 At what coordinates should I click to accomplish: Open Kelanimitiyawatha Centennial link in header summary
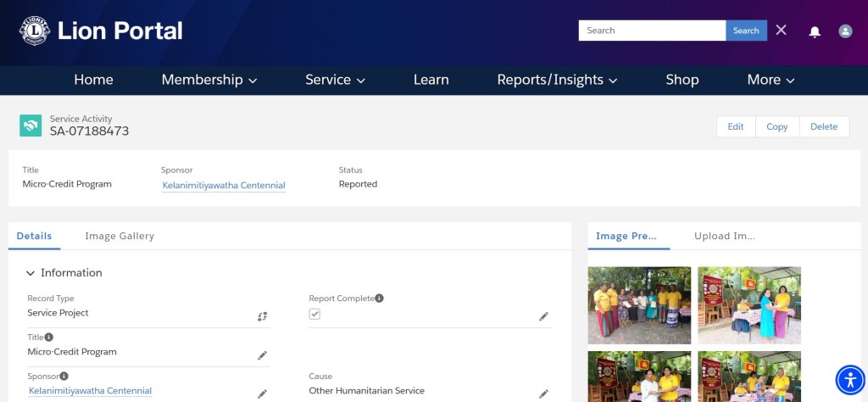coord(224,186)
